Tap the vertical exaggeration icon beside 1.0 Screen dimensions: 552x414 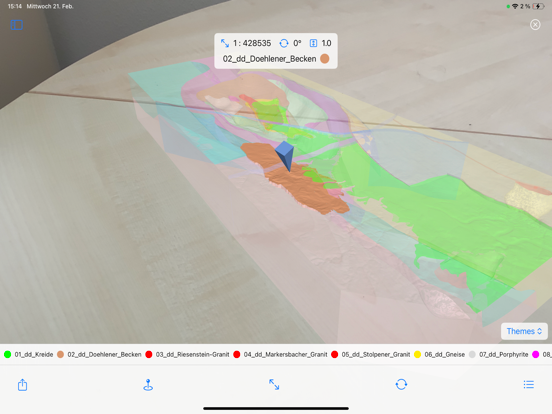[313, 43]
